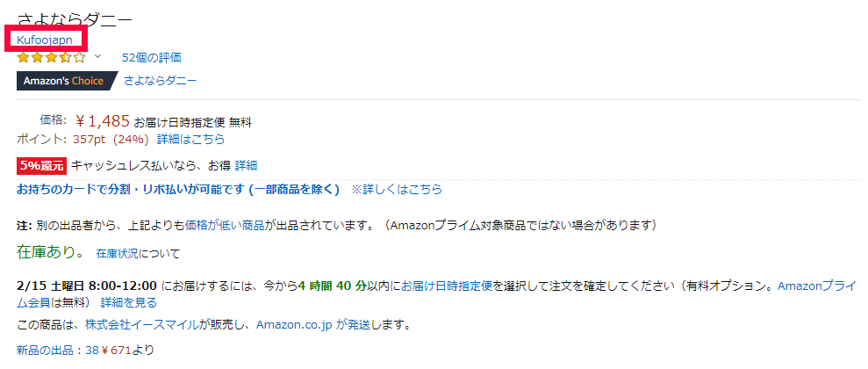
Task: Expand the rating breakdown chevron
Action: tap(98, 57)
